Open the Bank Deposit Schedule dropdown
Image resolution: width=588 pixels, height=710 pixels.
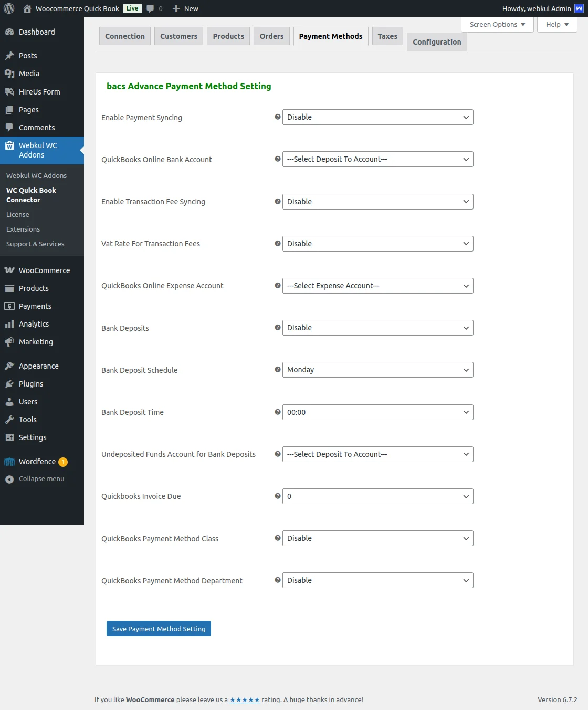pyautogui.click(x=377, y=370)
